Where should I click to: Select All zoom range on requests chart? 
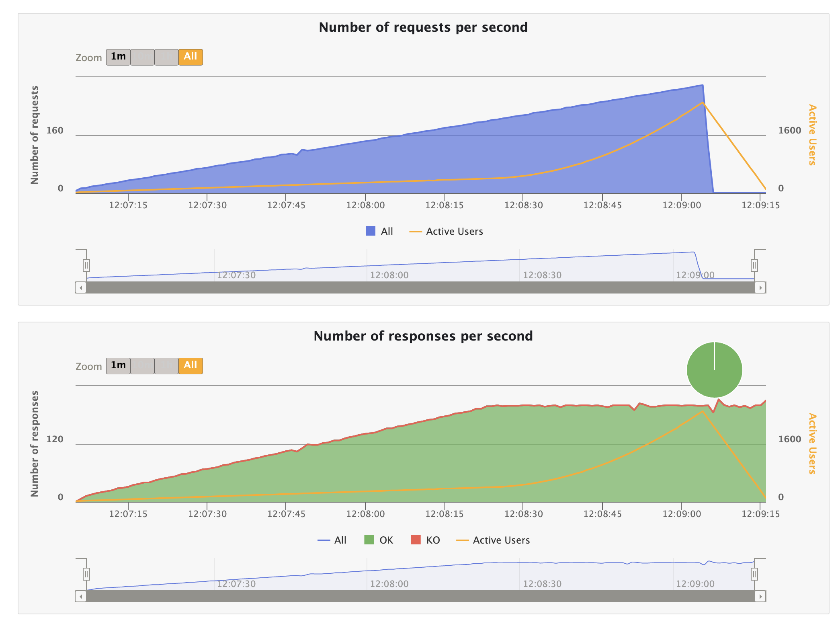pos(191,57)
